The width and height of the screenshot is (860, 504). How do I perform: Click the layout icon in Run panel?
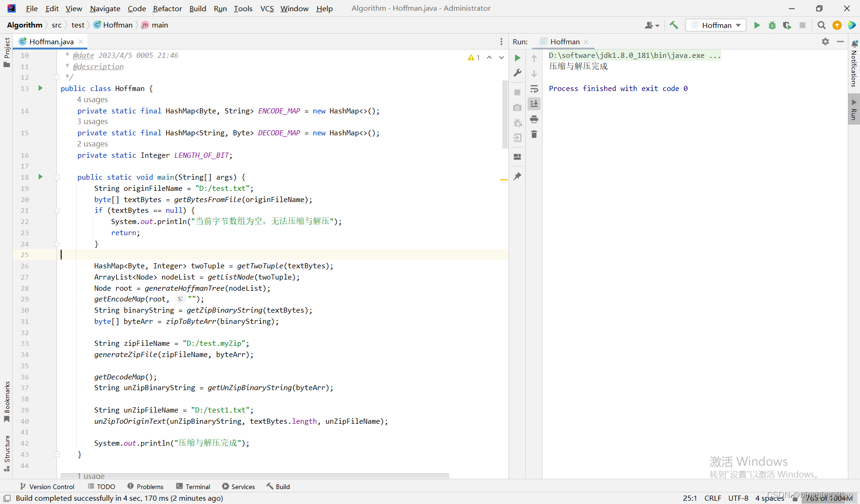tap(517, 157)
